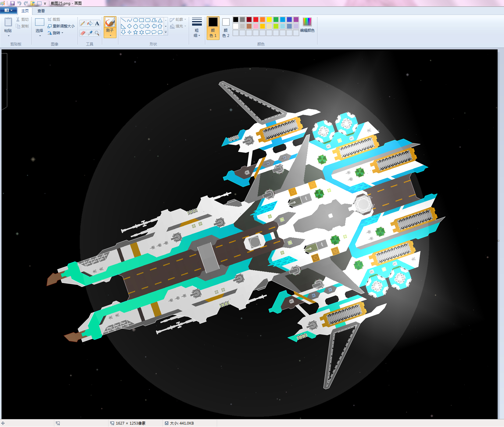Image resolution: width=504 pixels, height=427 pixels.
Task: Choose the Eraser tool
Action: click(83, 33)
